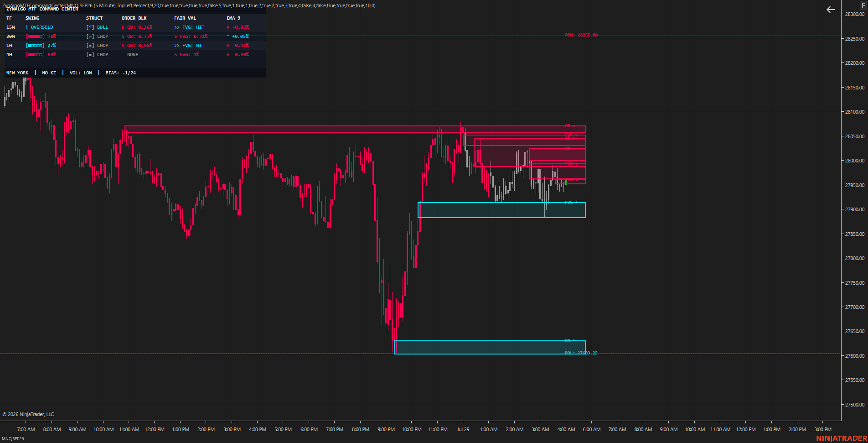The height and width of the screenshot is (443, 868).
Task: Select the 30M swing 78% meter
Action: [41, 36]
